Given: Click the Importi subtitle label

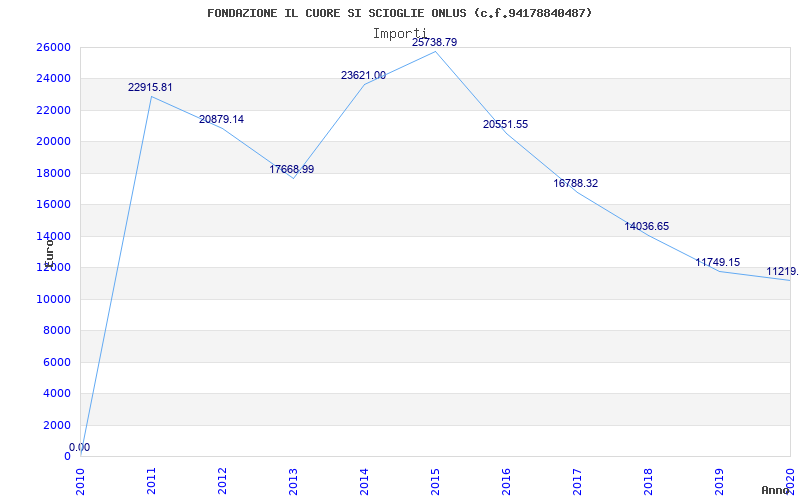Looking at the screenshot, I should [x=399, y=34].
